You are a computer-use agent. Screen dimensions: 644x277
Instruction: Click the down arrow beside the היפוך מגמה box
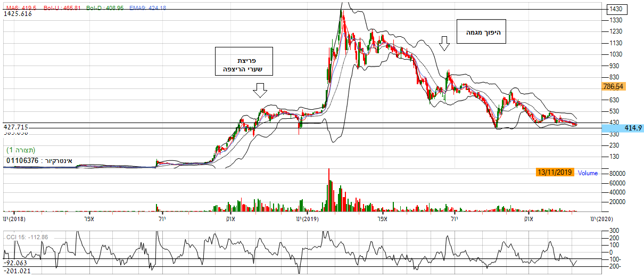pos(444,44)
